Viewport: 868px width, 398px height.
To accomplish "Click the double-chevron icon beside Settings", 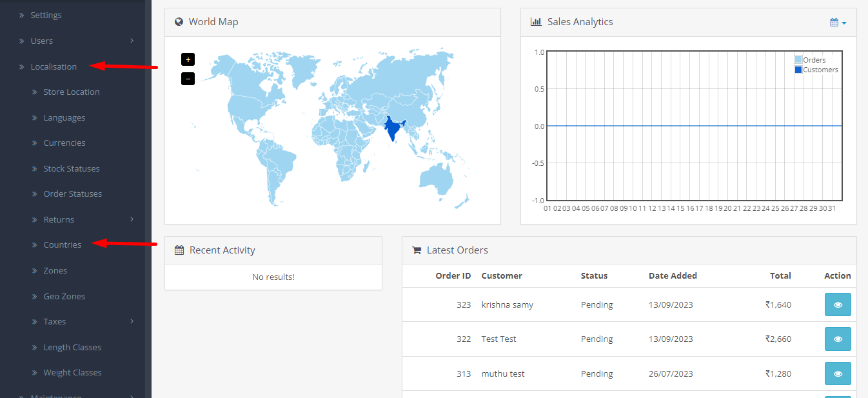I will [21, 15].
